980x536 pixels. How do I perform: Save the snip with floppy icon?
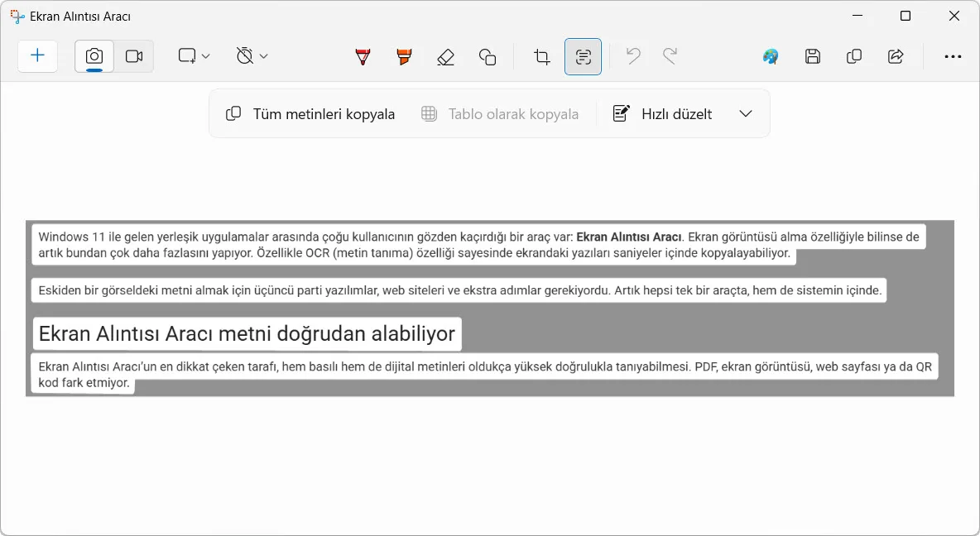click(813, 57)
